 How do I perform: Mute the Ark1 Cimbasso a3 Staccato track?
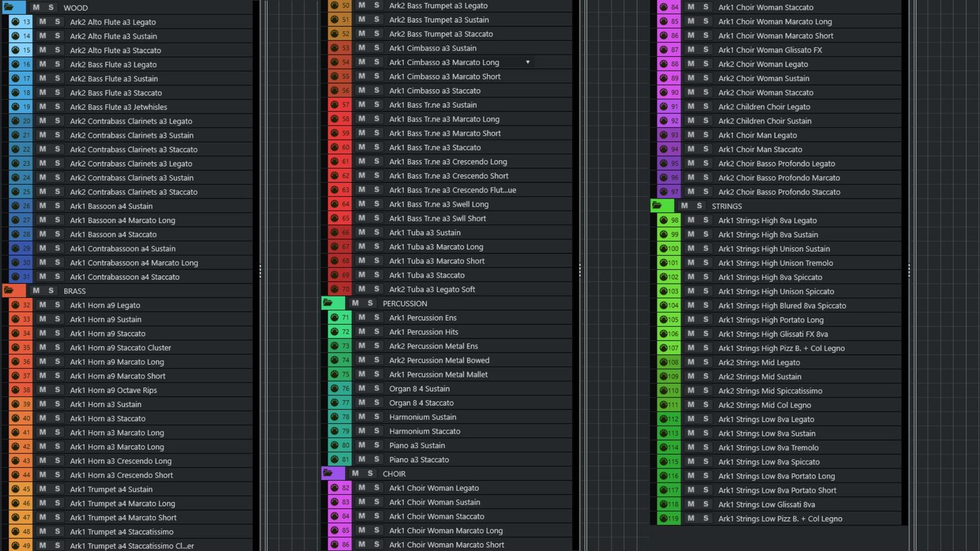tap(362, 90)
